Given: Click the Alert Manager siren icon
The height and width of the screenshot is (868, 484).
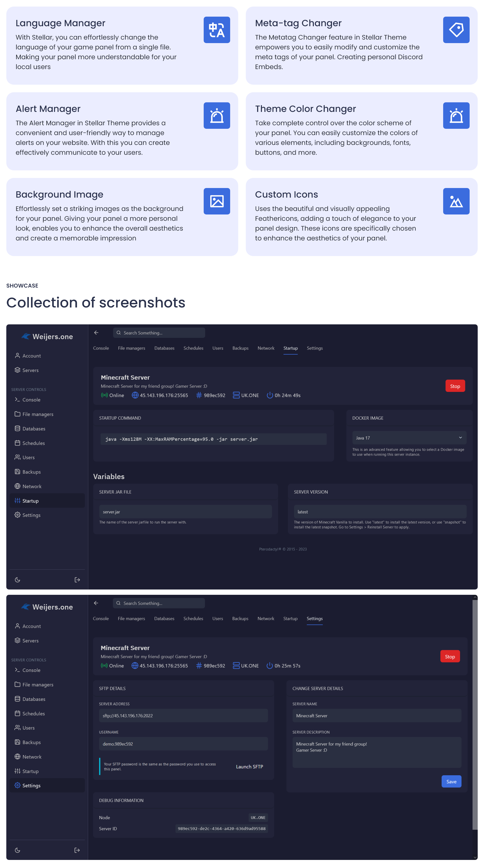Looking at the screenshot, I should pos(217,116).
